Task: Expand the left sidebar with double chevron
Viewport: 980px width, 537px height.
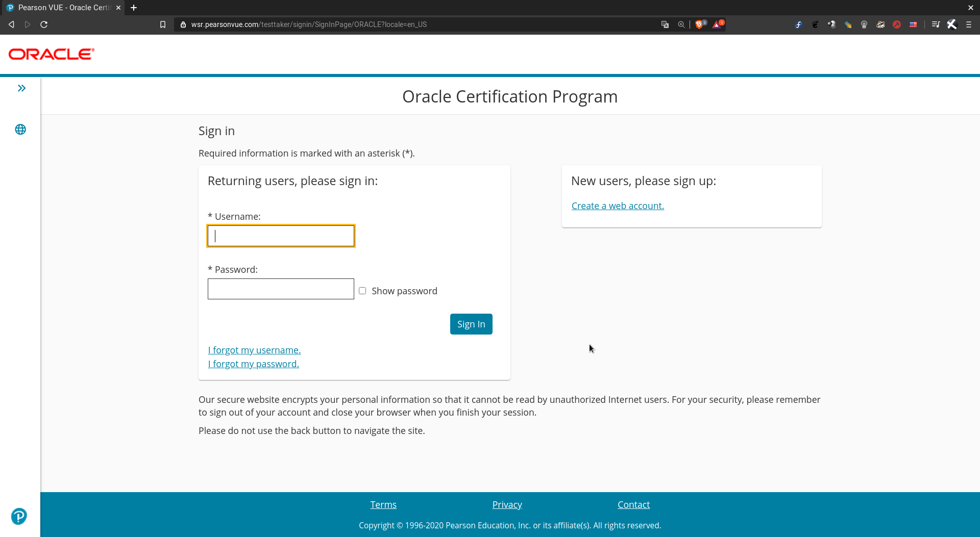Action: click(x=21, y=88)
